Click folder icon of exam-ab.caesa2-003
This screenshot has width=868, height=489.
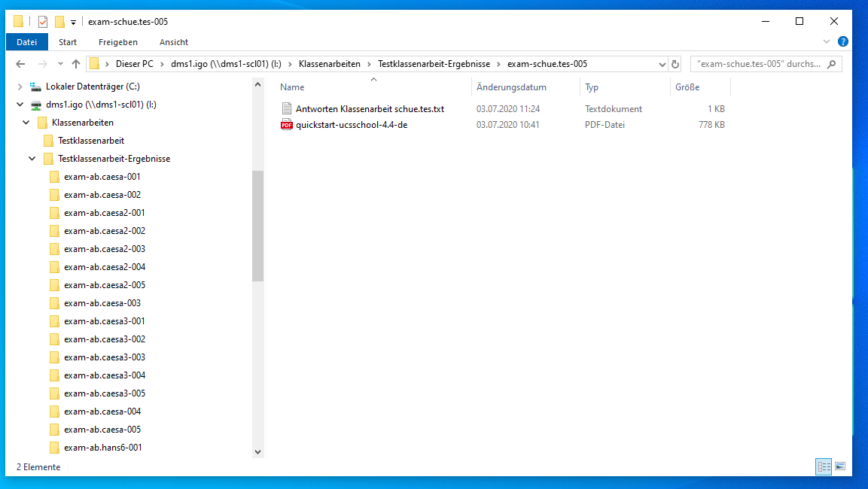(x=54, y=249)
